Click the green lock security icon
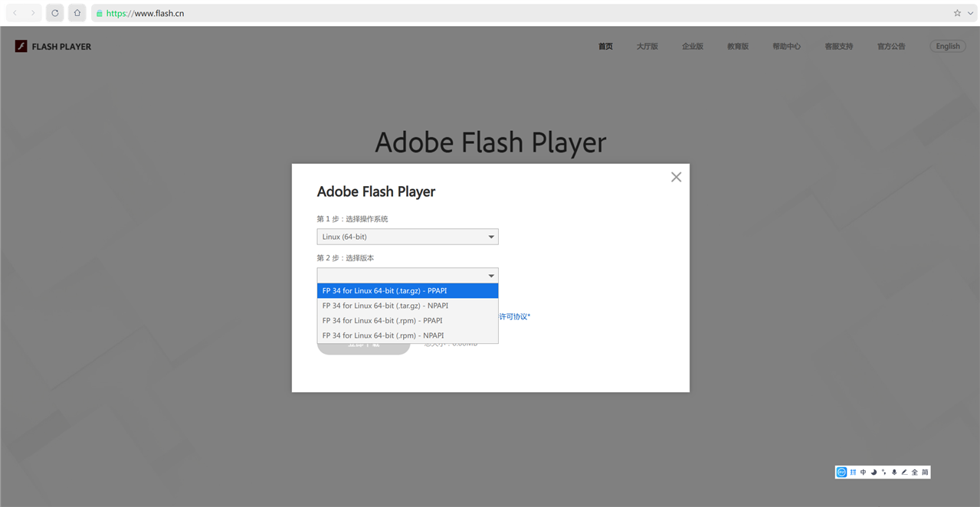Screen dimensions: 980x507 click(x=99, y=14)
